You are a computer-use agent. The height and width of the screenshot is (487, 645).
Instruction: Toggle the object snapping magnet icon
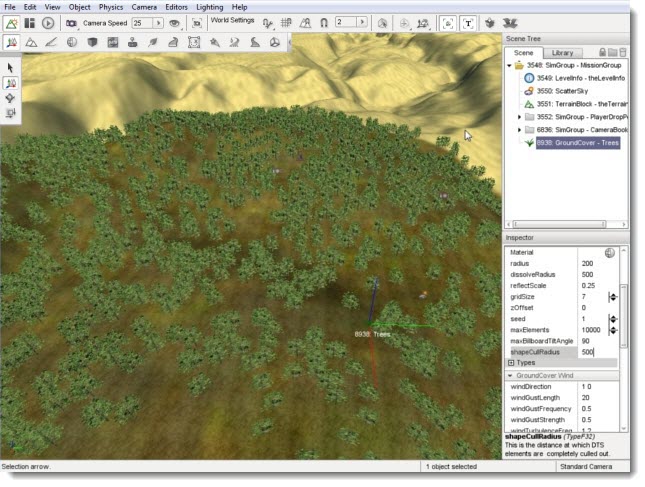coord(324,22)
